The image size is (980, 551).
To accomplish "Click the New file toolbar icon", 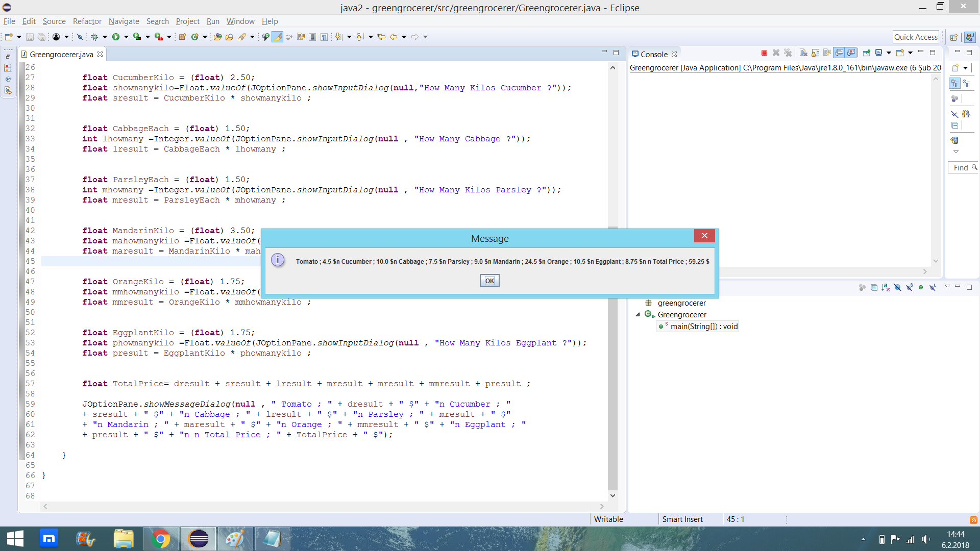I will [9, 37].
